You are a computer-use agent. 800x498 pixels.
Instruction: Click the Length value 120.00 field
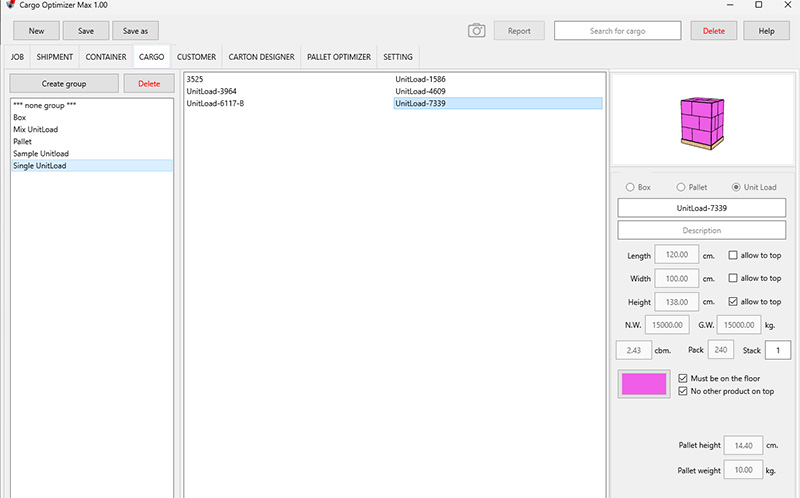677,255
